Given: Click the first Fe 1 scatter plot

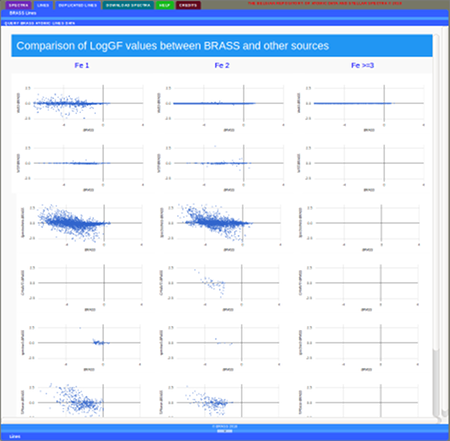Looking at the screenshot, I should 81,107.
